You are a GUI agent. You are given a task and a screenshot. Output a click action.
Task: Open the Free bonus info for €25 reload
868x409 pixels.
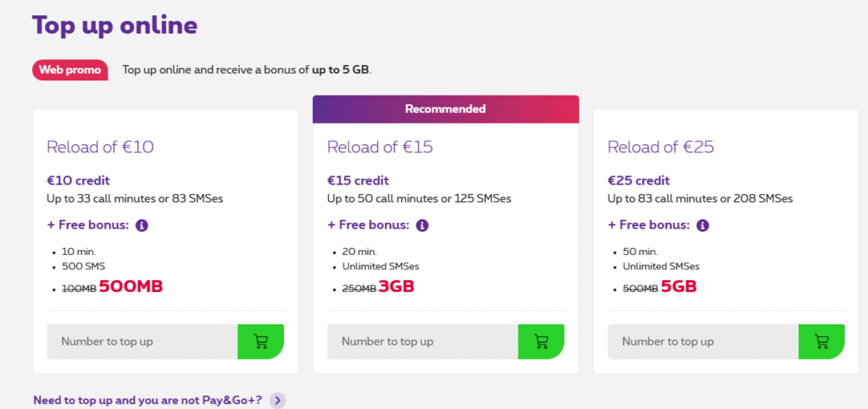tap(703, 225)
